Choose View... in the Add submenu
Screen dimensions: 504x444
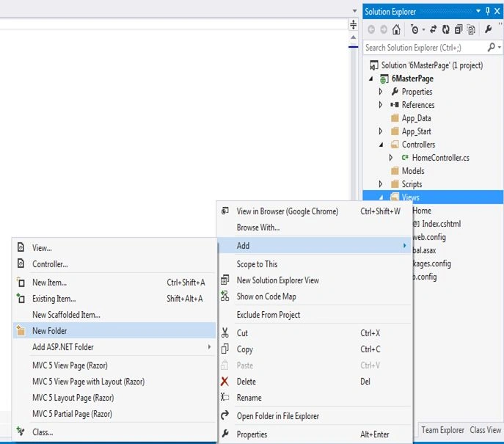point(114,248)
